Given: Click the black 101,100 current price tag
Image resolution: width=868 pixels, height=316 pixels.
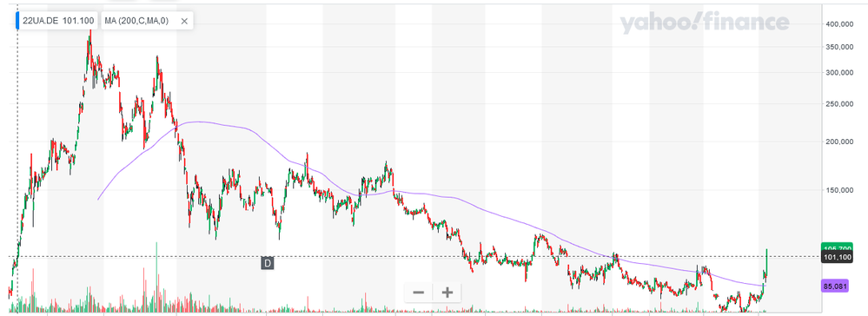Looking at the screenshot, I should pos(837,258).
